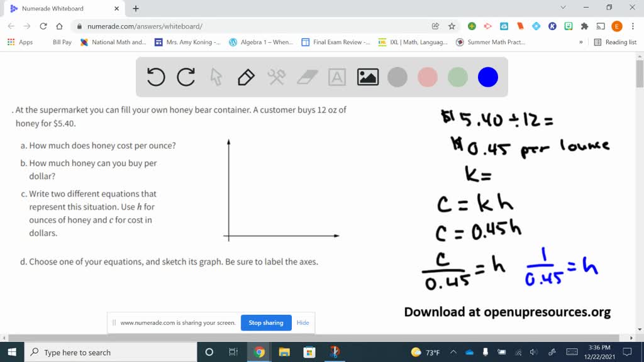Open National Math and... bookmark

click(x=113, y=42)
